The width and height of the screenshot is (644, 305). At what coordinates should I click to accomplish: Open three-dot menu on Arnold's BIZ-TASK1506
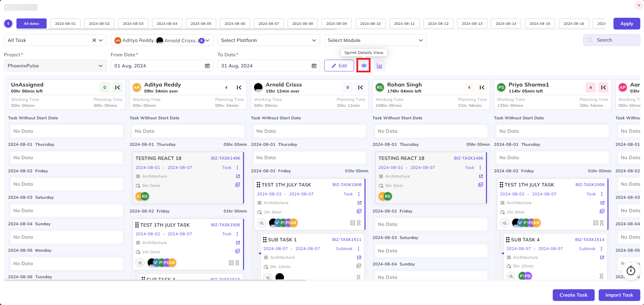pyautogui.click(x=359, y=194)
